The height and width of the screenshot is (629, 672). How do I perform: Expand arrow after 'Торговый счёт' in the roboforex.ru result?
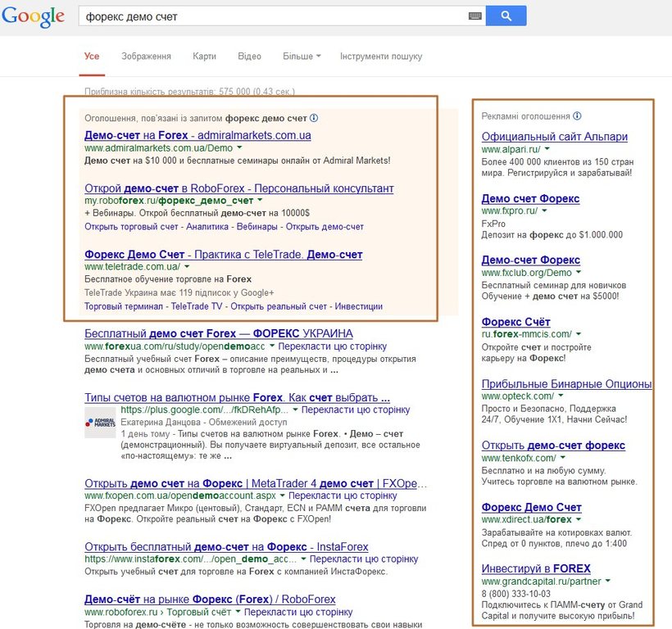click(238, 612)
